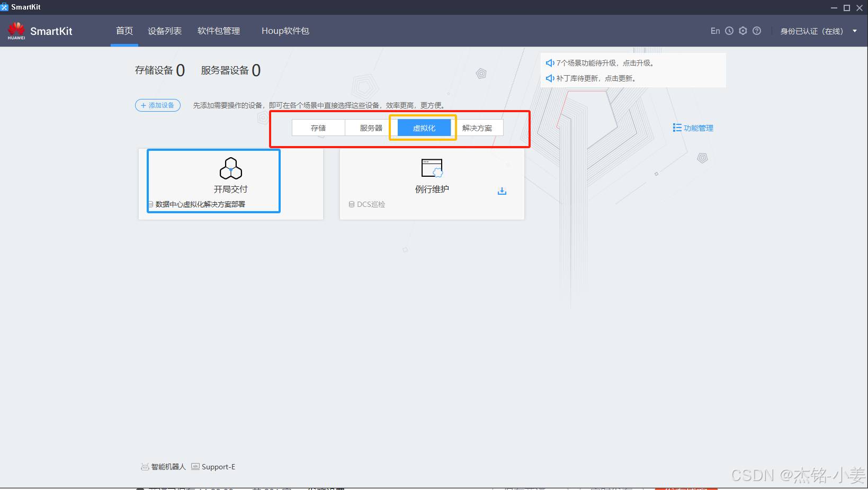Click the 例行维护 label

[x=432, y=189]
